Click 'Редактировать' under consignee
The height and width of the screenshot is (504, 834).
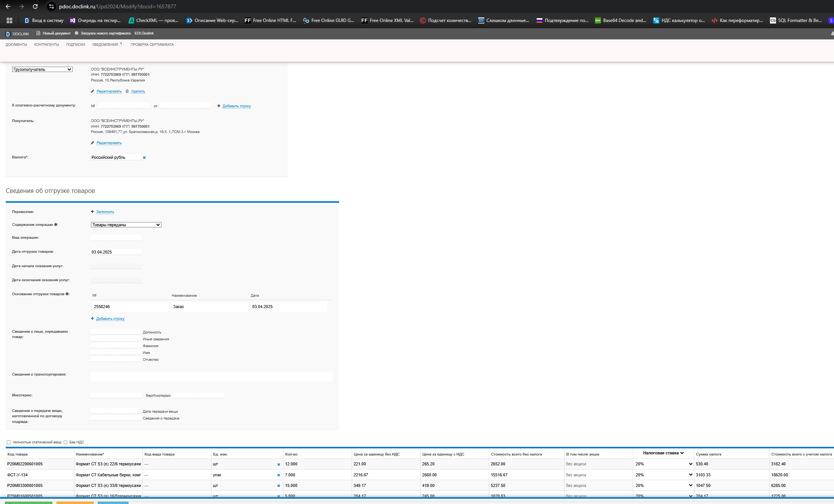(x=109, y=91)
